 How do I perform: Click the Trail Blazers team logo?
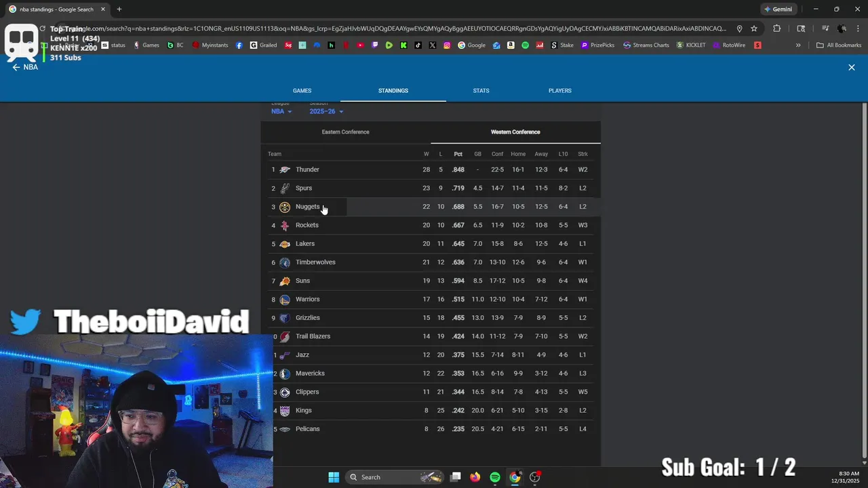285,336
